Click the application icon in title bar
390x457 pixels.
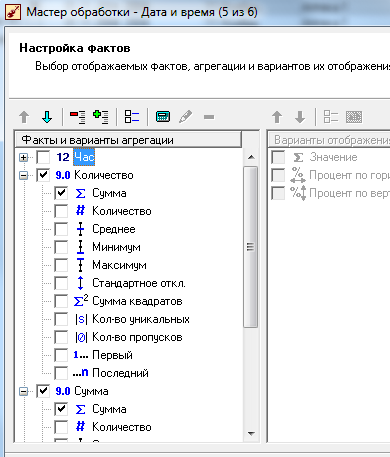tap(13, 12)
